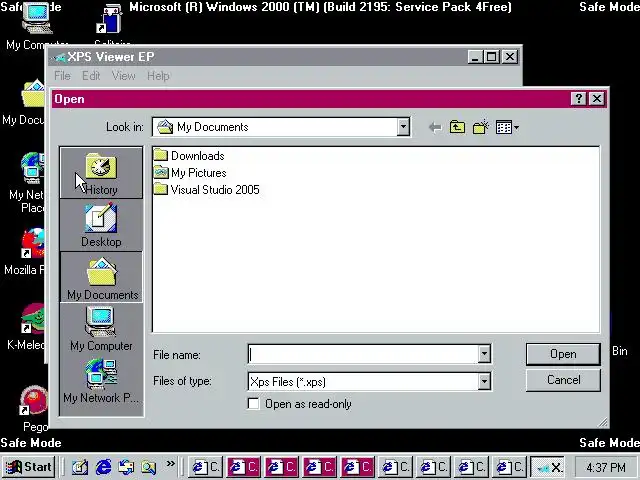Click the Open dialog resize grip corner
The height and width of the screenshot is (480, 640).
tap(603, 422)
